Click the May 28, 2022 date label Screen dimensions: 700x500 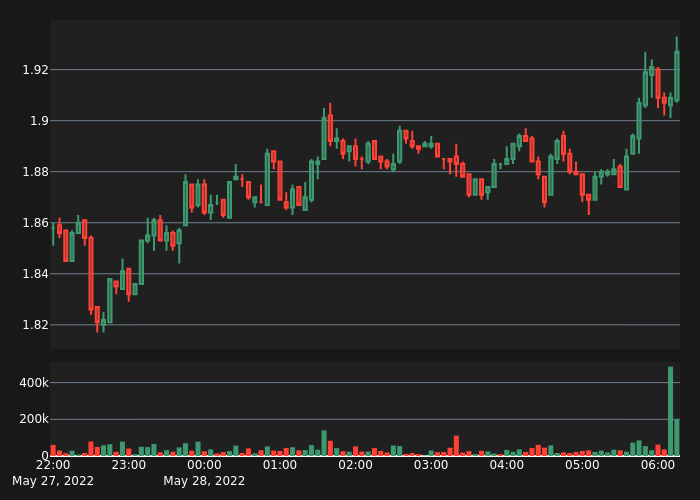(204, 481)
